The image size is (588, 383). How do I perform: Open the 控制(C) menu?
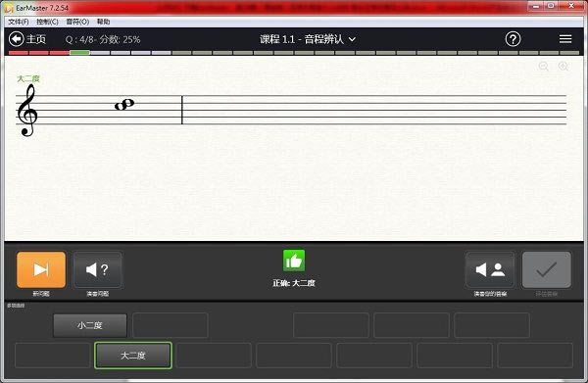click(47, 22)
